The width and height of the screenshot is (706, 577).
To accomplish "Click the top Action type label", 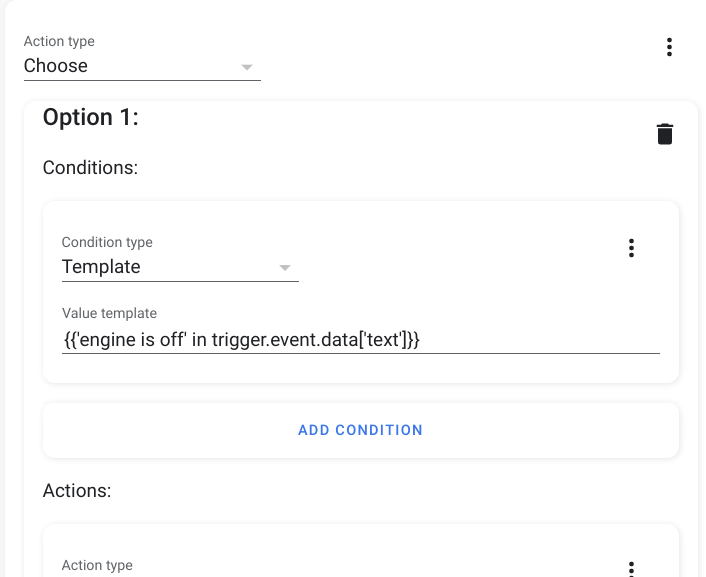I will tap(59, 42).
